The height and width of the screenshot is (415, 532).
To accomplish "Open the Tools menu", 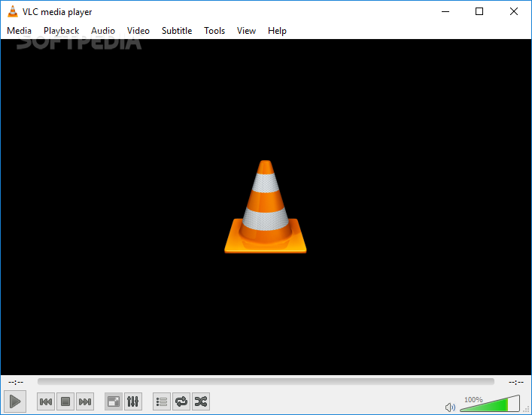I will 214,31.
